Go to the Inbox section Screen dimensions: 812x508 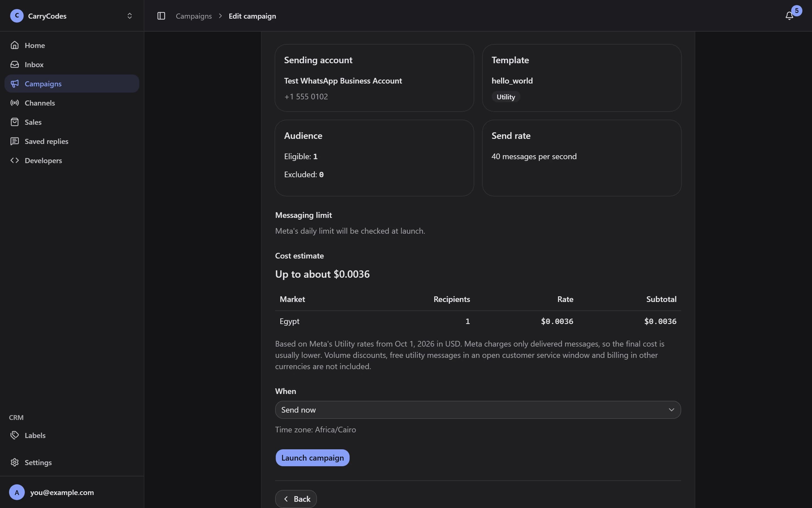(72, 64)
